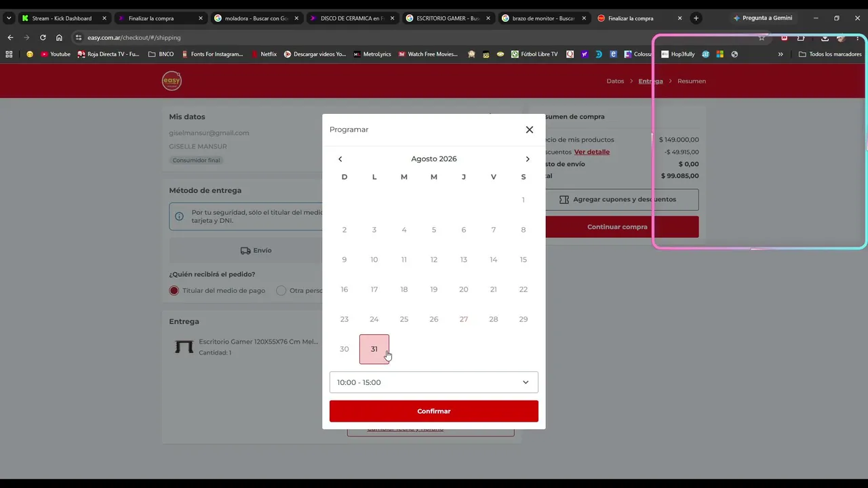
Task: Switch to the ESCRITORIO GAMER search tab
Action: 448,18
